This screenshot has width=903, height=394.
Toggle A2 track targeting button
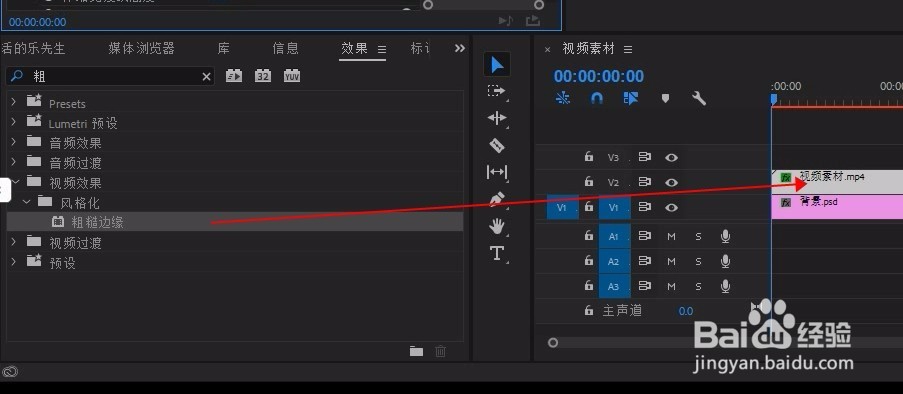coord(614,261)
